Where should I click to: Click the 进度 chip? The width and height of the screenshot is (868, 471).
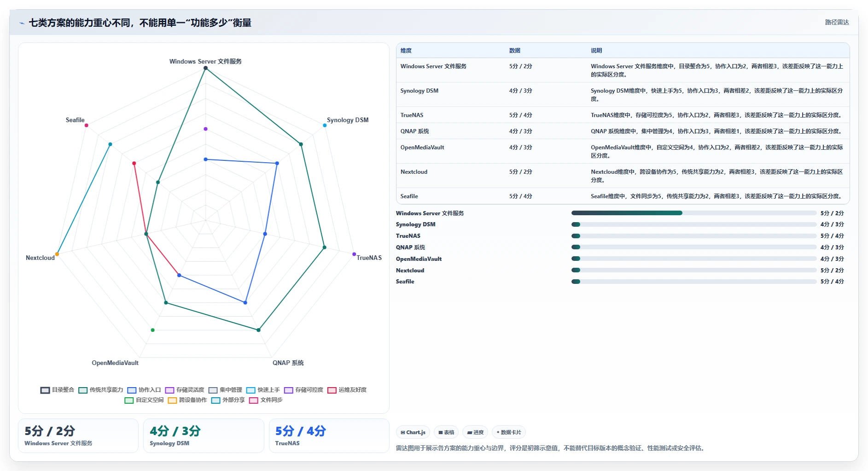(x=475, y=432)
